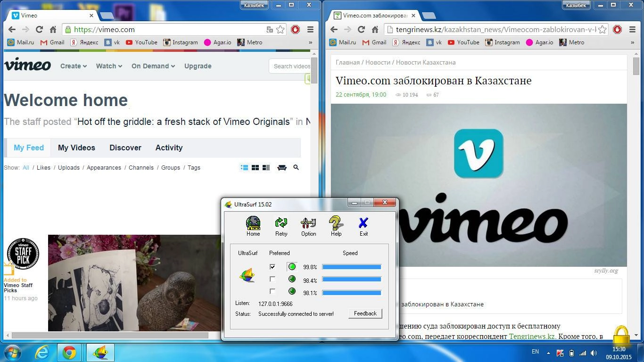Bookmark the tengrinews page with star
The height and width of the screenshot is (362, 644).
tap(603, 29)
